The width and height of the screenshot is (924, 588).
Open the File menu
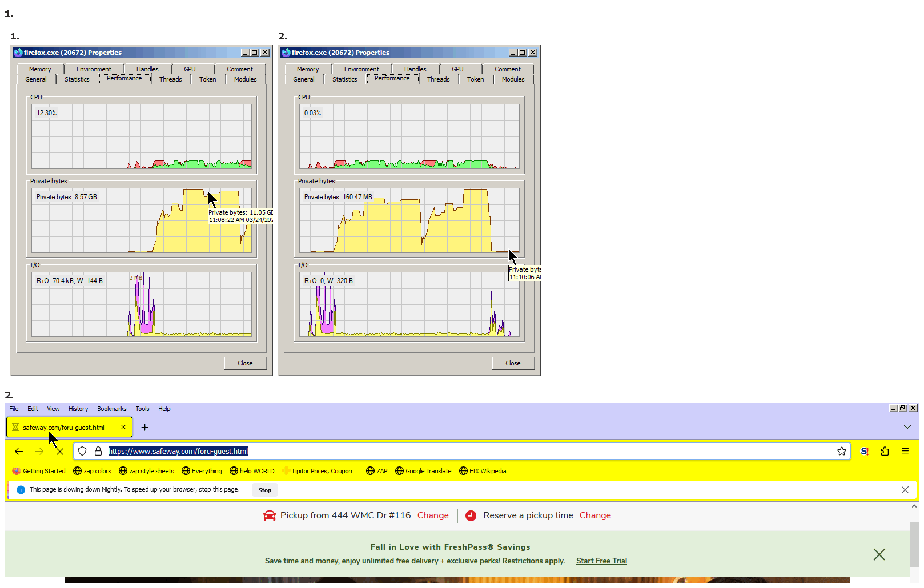pyautogui.click(x=14, y=409)
